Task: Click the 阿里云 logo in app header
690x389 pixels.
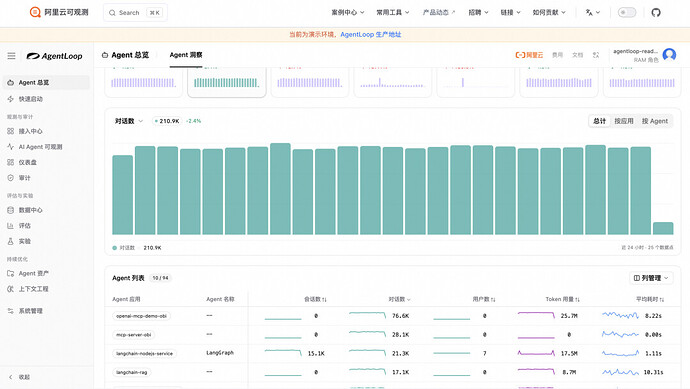Action: pyautogui.click(x=529, y=55)
